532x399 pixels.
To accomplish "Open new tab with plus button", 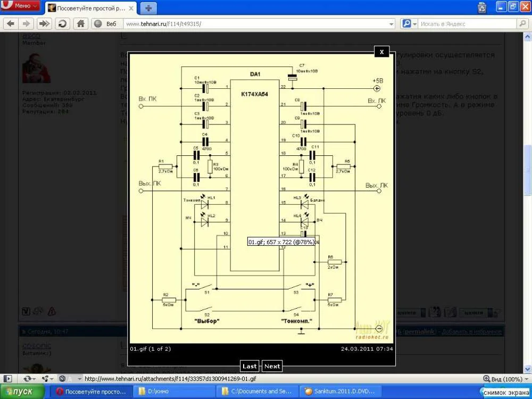I will tap(148, 7).
